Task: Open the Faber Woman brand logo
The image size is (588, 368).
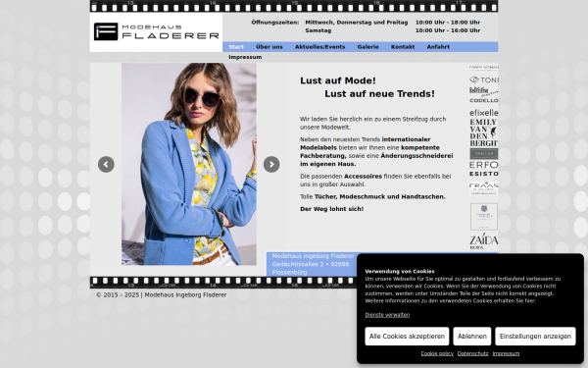Action: (484, 68)
